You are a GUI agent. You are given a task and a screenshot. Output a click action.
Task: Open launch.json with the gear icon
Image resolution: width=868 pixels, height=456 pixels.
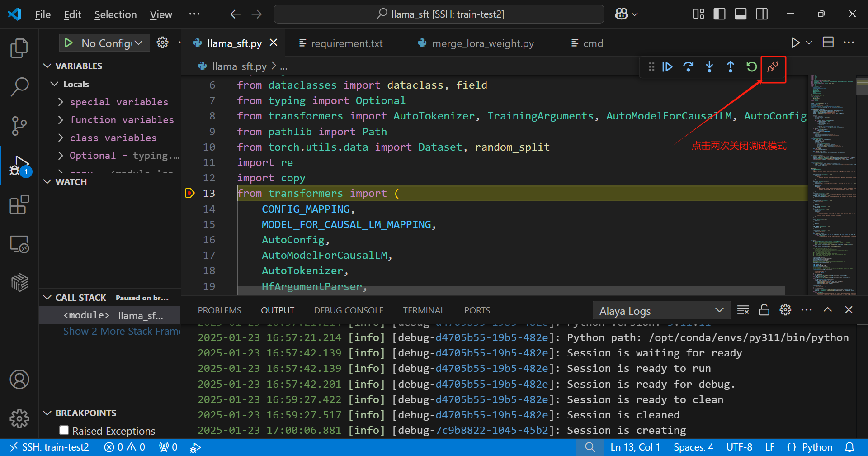[x=162, y=43]
